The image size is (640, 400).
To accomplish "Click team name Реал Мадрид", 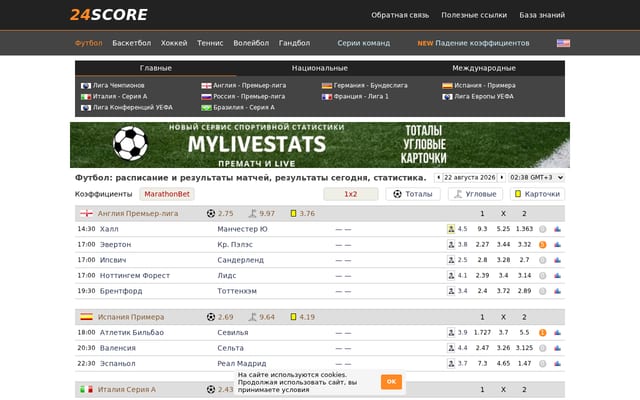I will [x=242, y=364].
